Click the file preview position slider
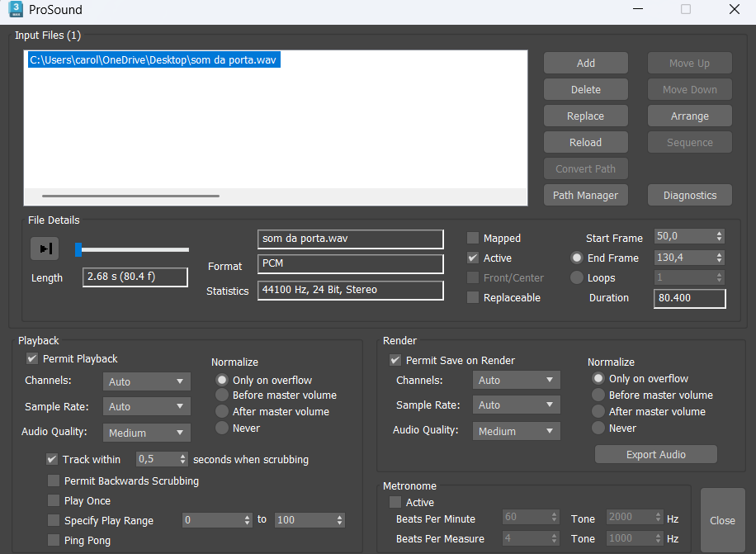The width and height of the screenshot is (756, 554). (x=132, y=249)
